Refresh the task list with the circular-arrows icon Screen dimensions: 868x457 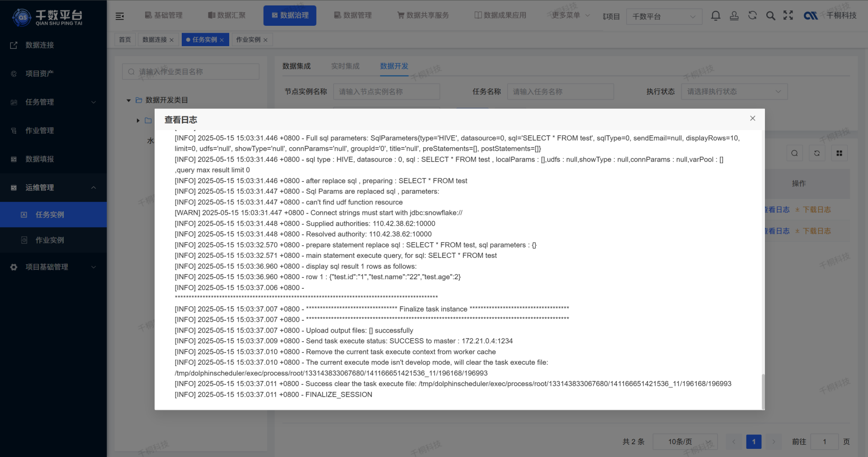pyautogui.click(x=816, y=153)
